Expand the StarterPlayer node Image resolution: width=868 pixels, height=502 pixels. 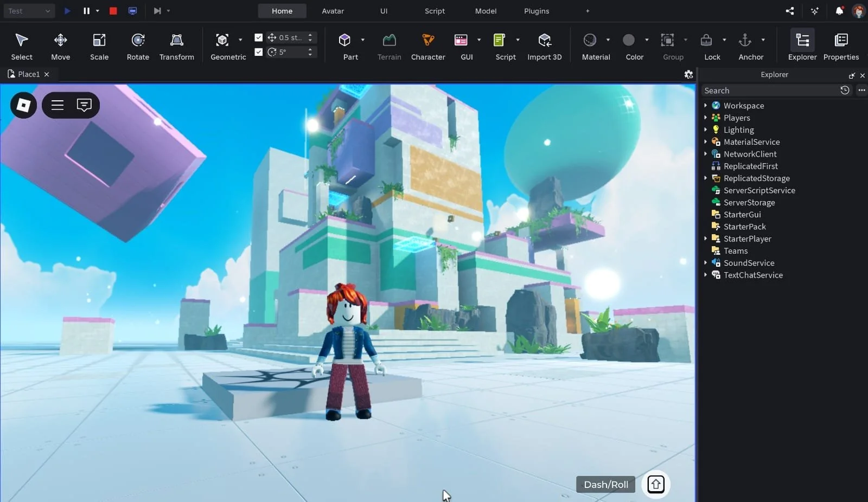click(x=705, y=239)
